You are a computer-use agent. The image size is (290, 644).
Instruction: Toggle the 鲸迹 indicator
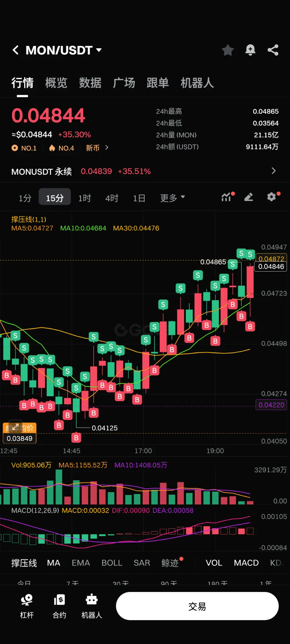170,563
